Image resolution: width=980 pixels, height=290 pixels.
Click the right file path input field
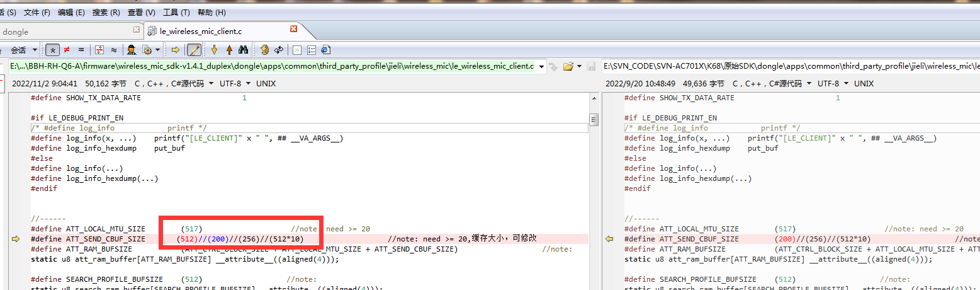(791, 66)
